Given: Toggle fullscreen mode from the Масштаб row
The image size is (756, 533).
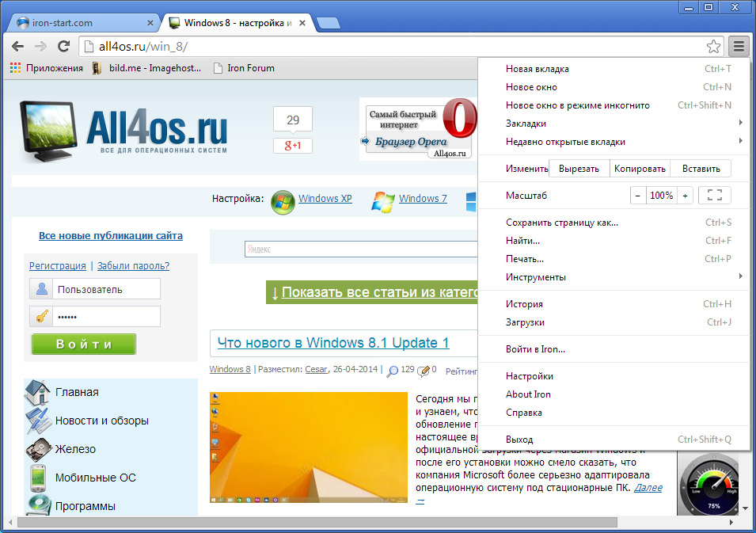Looking at the screenshot, I should (715, 196).
